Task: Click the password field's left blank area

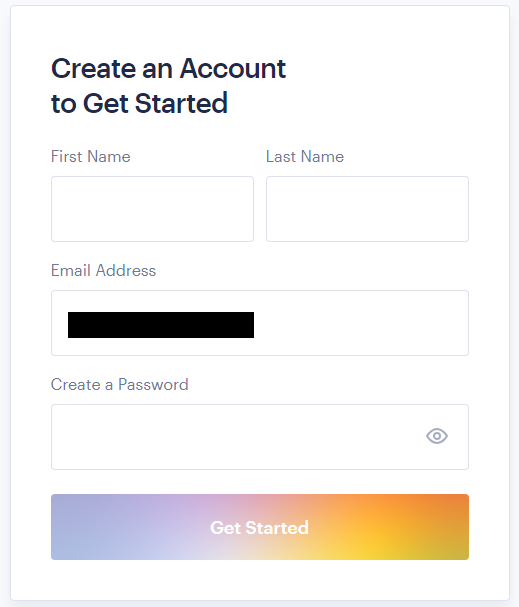Action: [x=155, y=437]
